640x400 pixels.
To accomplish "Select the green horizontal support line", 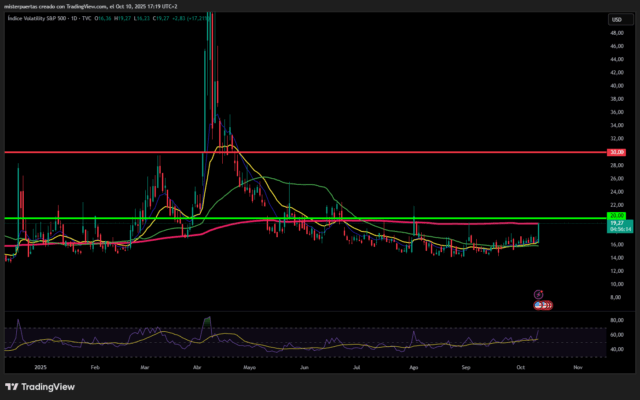I will pos(300,218).
